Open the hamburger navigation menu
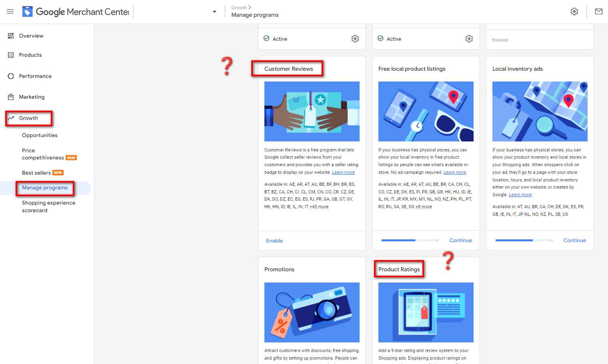The image size is (608, 364). pos(10,11)
